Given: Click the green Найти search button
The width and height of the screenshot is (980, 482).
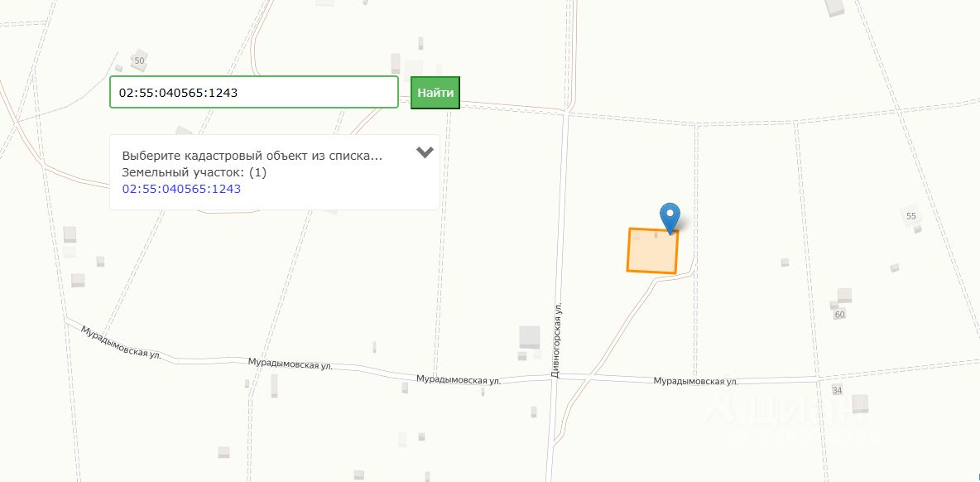Looking at the screenshot, I should pyautogui.click(x=435, y=93).
